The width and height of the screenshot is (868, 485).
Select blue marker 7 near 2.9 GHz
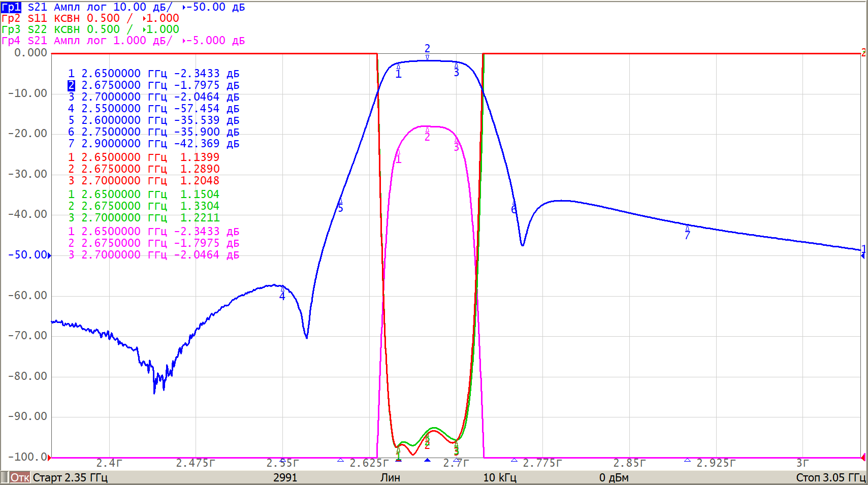click(687, 235)
